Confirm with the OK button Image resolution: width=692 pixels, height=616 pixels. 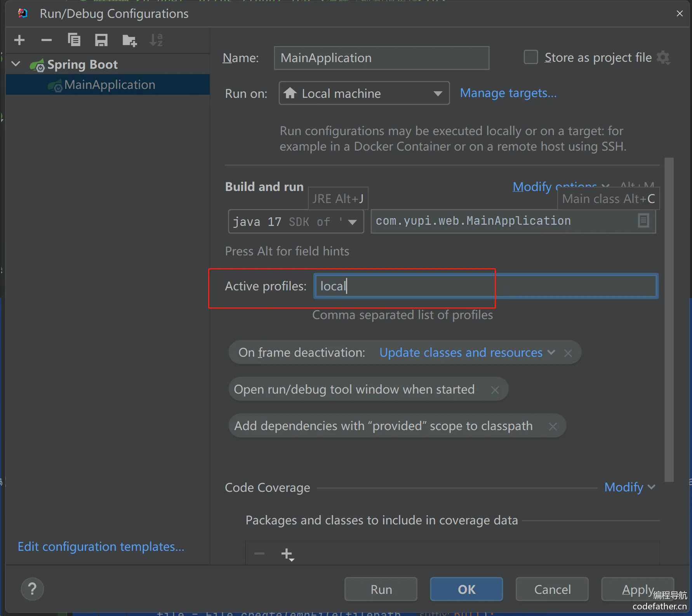click(466, 589)
